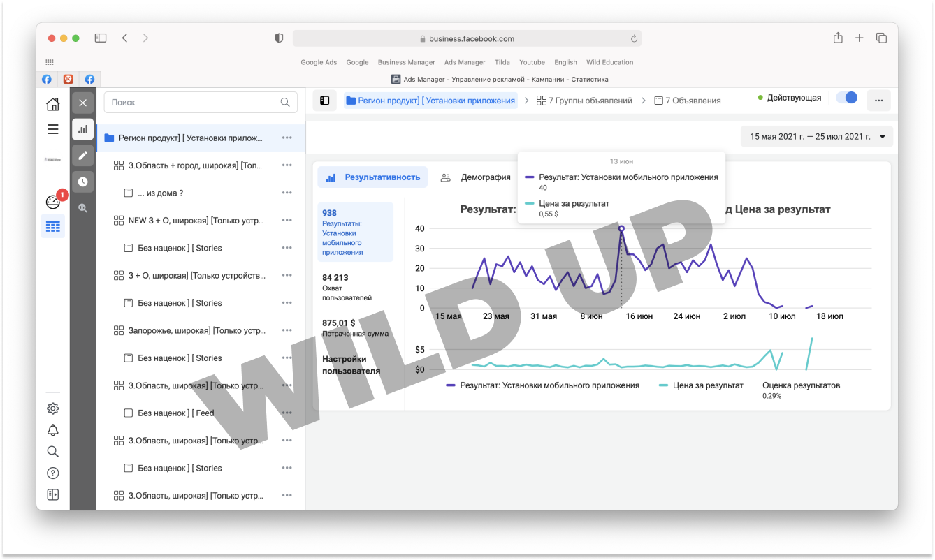
Task: Close the side panel with X icon
Action: [x=83, y=103]
